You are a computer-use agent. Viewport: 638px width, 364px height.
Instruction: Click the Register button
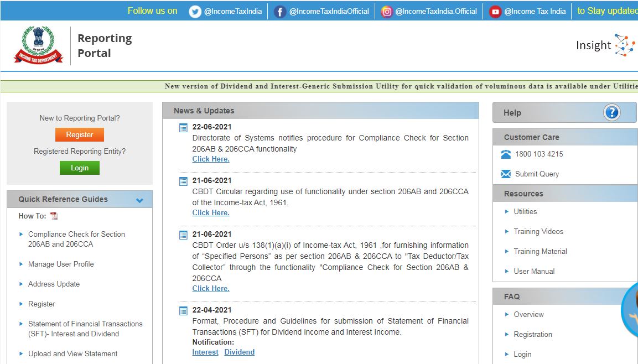(x=79, y=134)
